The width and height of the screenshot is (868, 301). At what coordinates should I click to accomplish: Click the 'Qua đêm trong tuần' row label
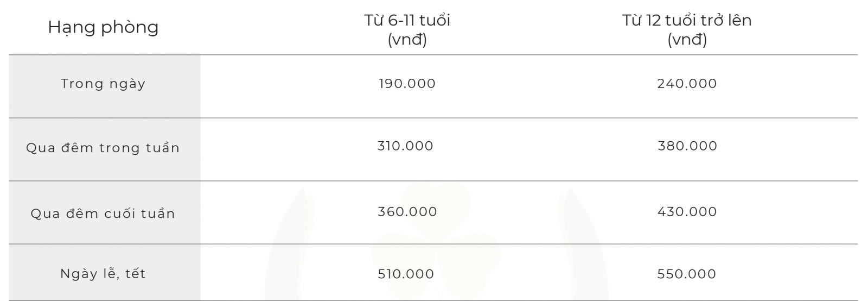(103, 148)
